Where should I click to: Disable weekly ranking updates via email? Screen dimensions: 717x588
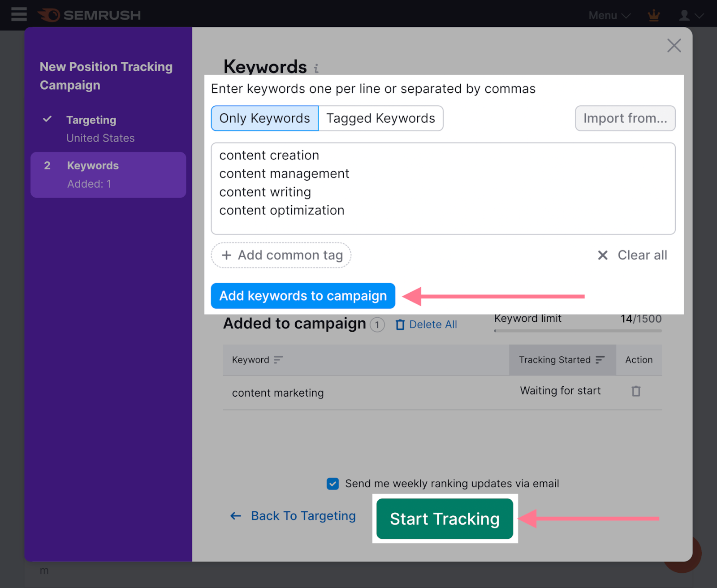coord(333,484)
